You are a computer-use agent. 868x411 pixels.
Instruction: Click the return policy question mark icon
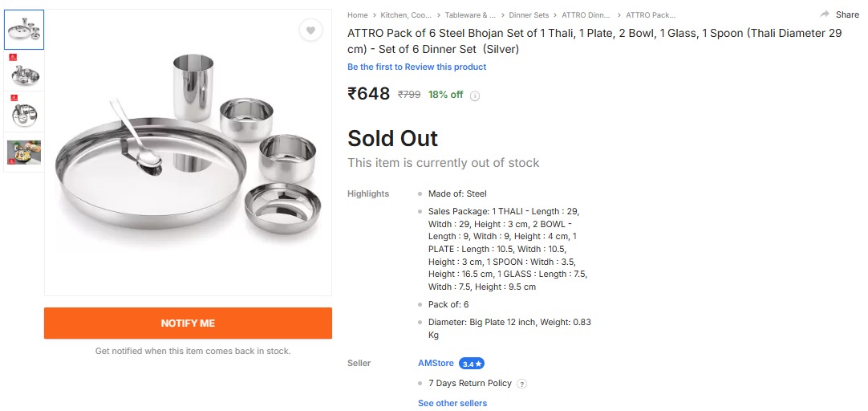(x=522, y=384)
